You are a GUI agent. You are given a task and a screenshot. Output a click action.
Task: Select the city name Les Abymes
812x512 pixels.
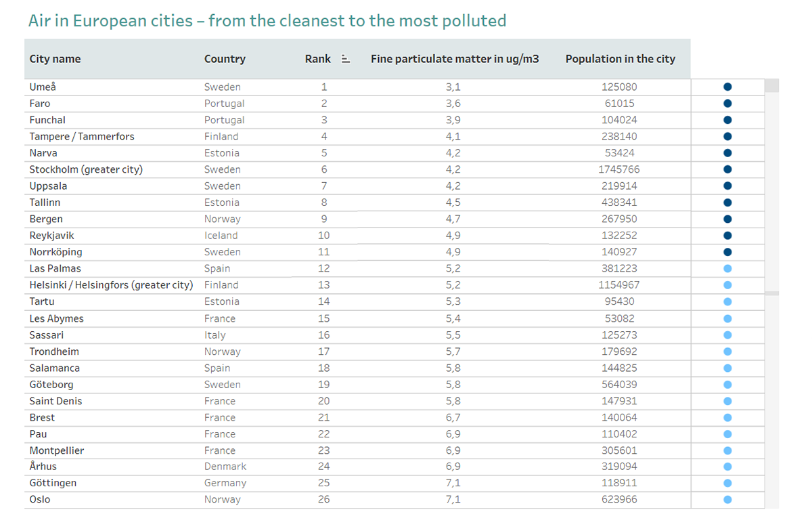click(56, 318)
